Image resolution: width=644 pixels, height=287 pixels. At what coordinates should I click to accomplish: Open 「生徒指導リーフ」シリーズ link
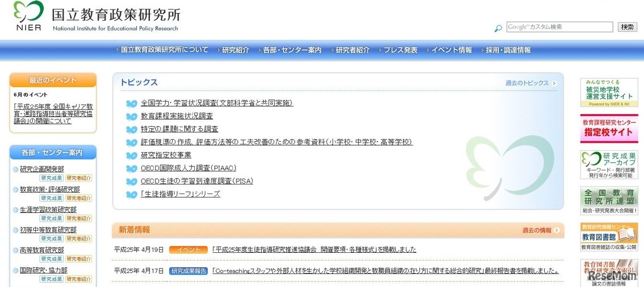pos(180,195)
